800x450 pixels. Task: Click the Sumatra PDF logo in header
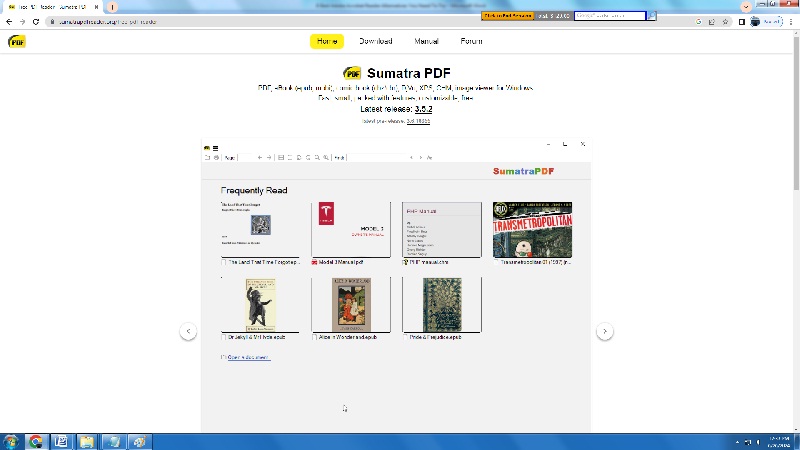[x=17, y=42]
